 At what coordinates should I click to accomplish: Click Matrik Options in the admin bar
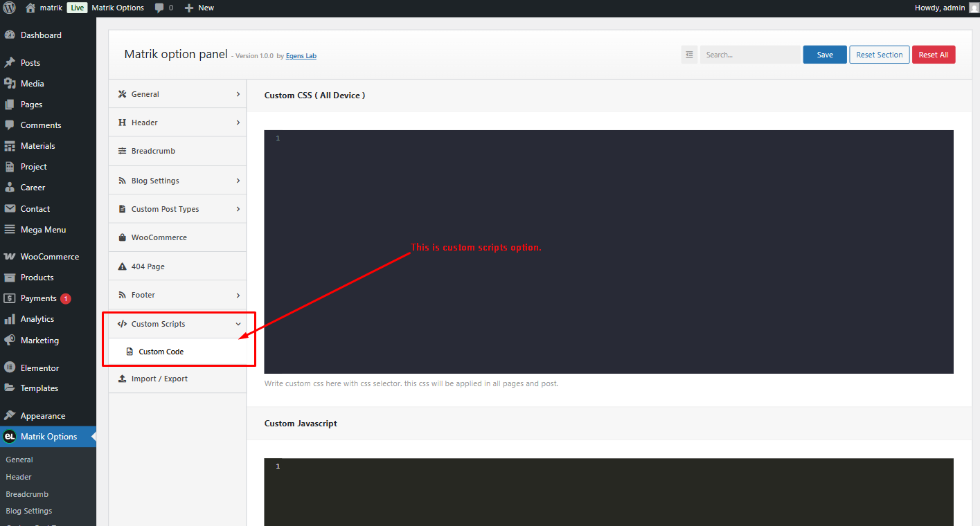[118, 8]
